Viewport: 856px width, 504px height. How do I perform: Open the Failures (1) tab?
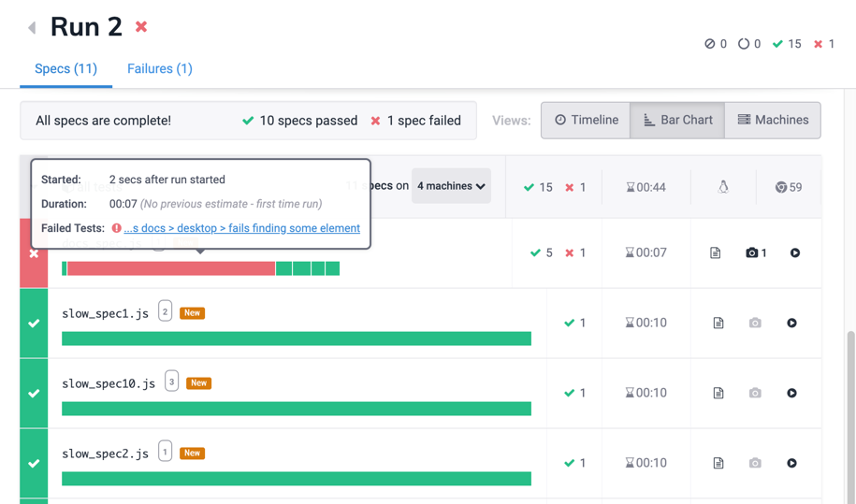tap(160, 68)
